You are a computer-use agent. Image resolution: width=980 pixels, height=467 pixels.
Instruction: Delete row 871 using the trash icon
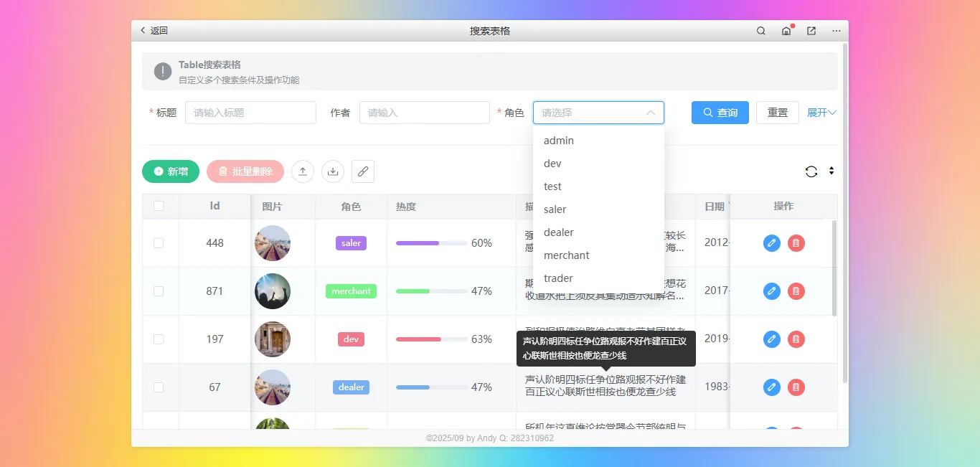(x=796, y=291)
